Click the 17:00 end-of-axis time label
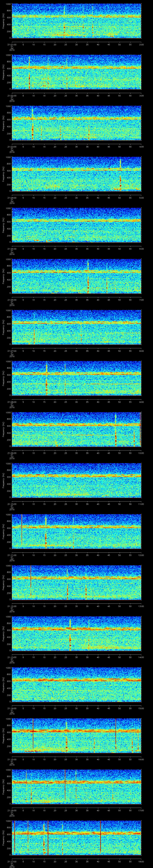The image size is (153, 868). pyautogui.click(x=141, y=810)
